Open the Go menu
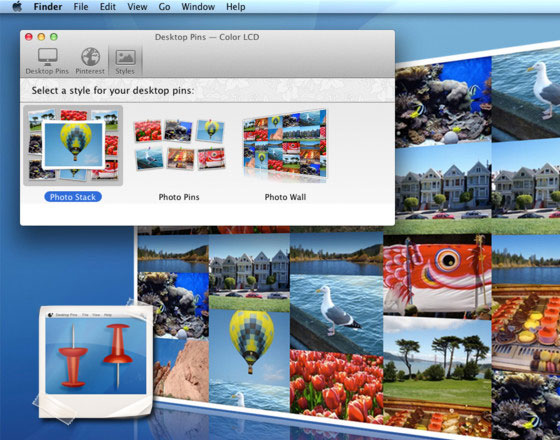Screen dimensions: 560x440 tap(164, 7)
